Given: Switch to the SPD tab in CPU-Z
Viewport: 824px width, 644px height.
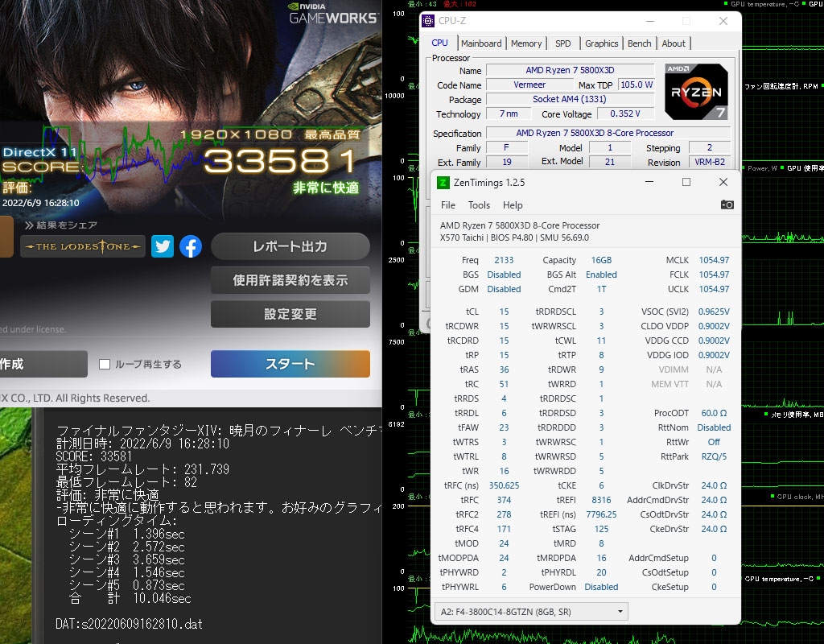Looking at the screenshot, I should click(562, 43).
